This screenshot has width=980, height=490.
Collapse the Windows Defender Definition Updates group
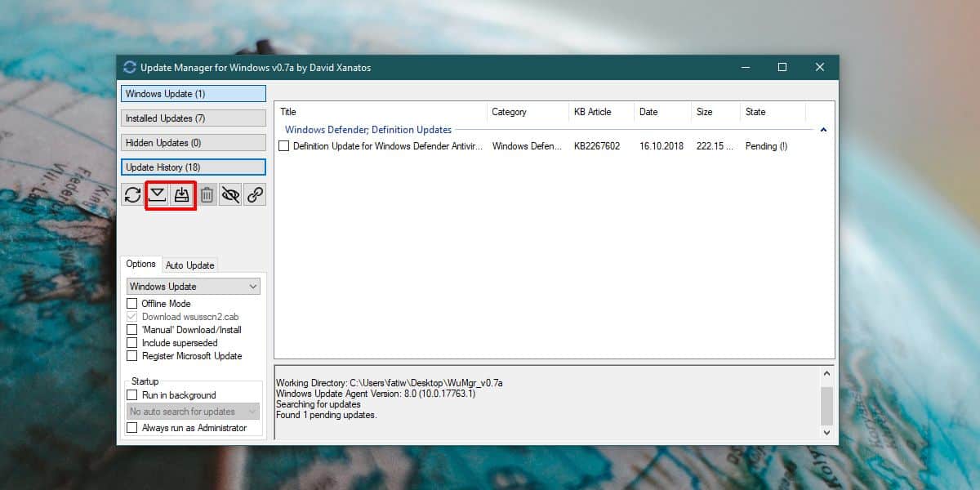click(x=823, y=130)
